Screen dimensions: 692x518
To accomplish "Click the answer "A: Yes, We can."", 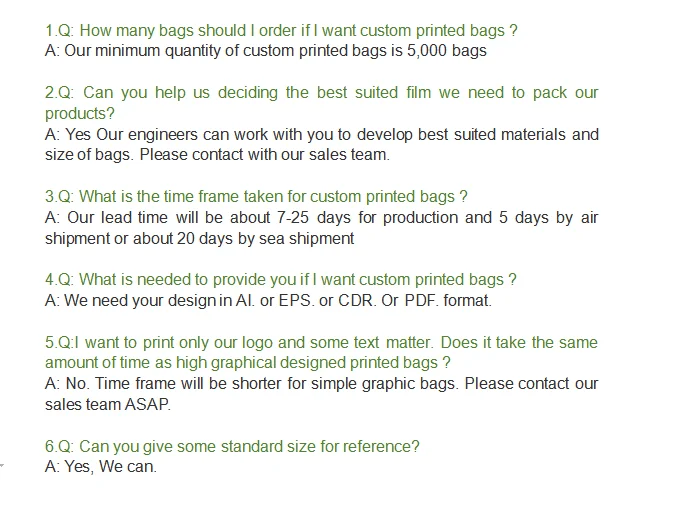I will pyautogui.click(x=101, y=467).
